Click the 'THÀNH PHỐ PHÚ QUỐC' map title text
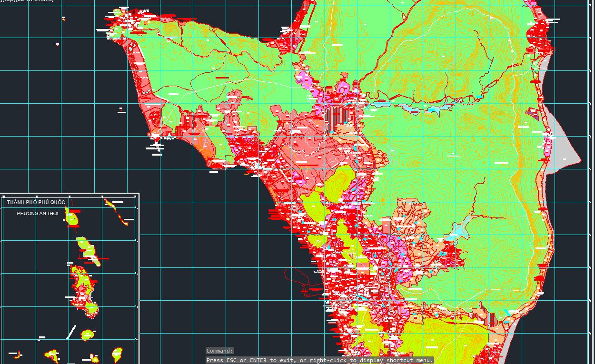Image resolution: width=595 pixels, height=364 pixels. tap(36, 203)
